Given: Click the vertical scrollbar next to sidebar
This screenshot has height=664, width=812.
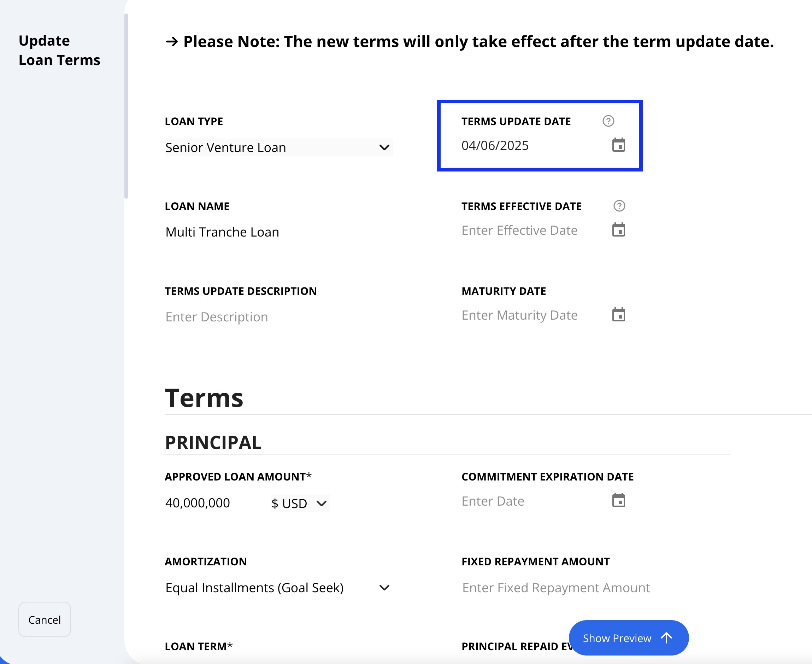Looking at the screenshot, I should [x=126, y=106].
